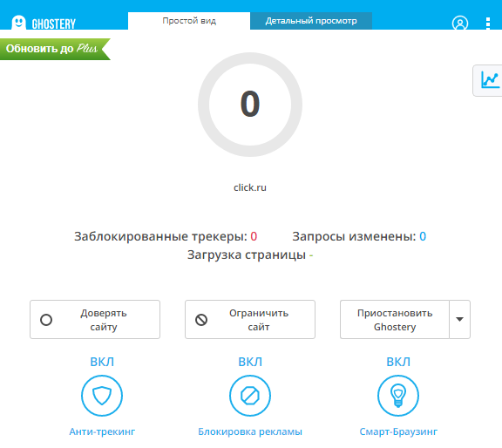
Task: Click the Загрузка страницы text
Action: tap(250, 255)
